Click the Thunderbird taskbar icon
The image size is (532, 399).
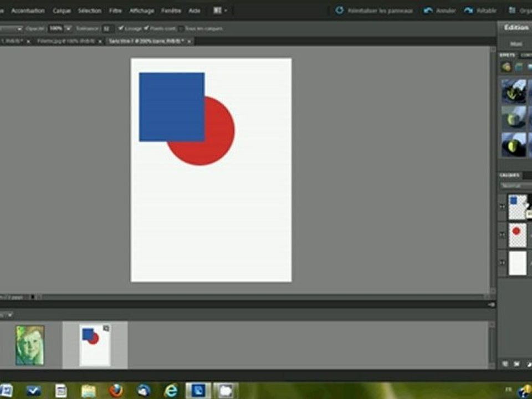click(143, 391)
